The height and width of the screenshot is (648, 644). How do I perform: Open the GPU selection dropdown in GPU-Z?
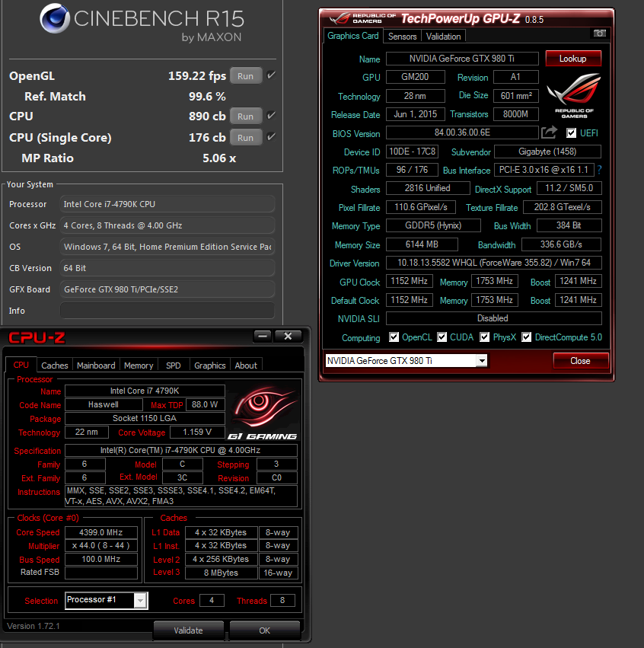coord(482,361)
